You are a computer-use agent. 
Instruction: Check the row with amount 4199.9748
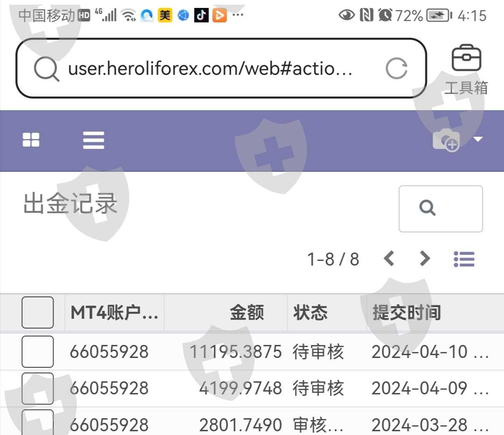pos(38,388)
